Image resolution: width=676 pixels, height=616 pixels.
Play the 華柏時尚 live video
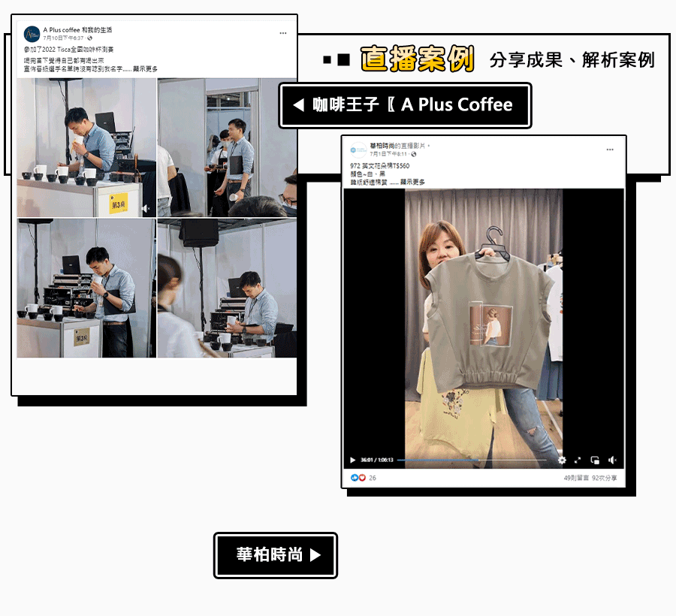[x=353, y=460]
